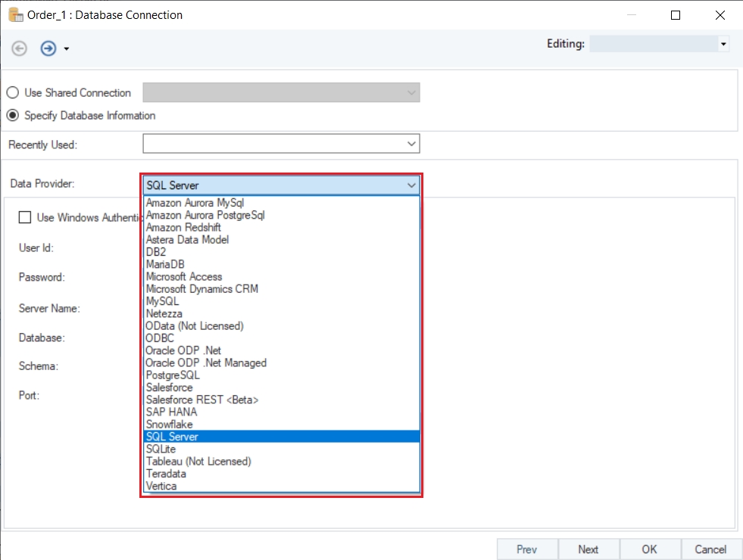The width and height of the screenshot is (743, 560).
Task: Maximize the Database Connection window
Action: click(676, 15)
